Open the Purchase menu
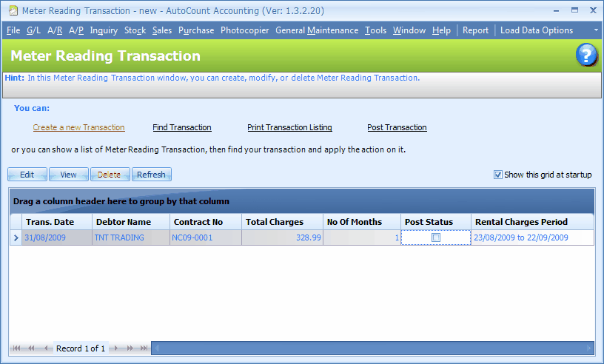The image size is (604, 364). coord(196,30)
